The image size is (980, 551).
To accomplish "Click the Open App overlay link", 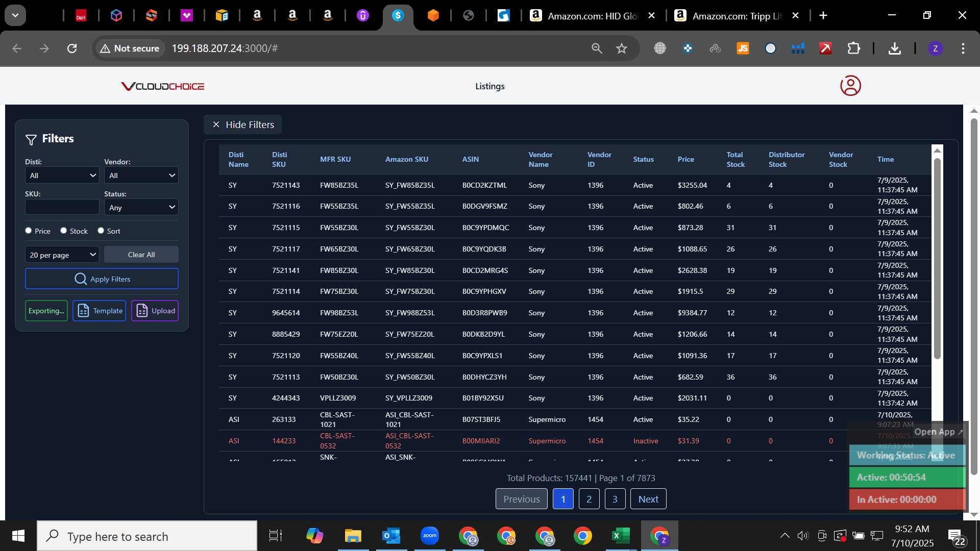I will coord(938,432).
